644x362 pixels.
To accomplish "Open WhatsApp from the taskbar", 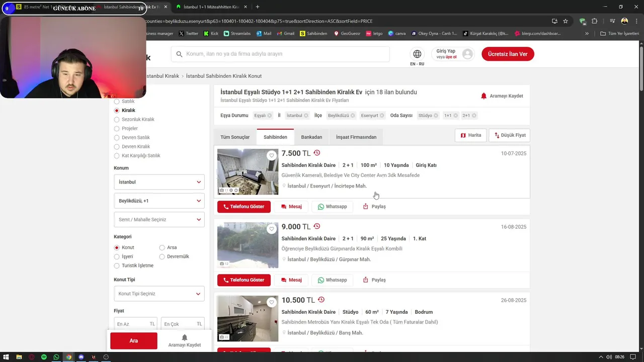I will tap(56, 357).
